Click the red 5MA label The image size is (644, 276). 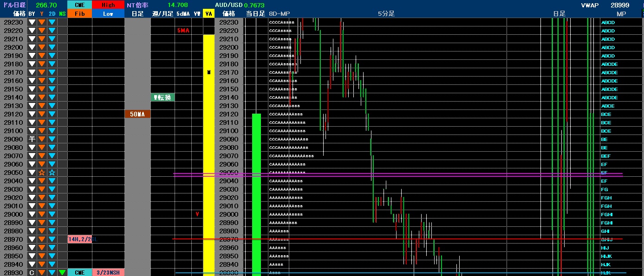pyautogui.click(x=183, y=31)
